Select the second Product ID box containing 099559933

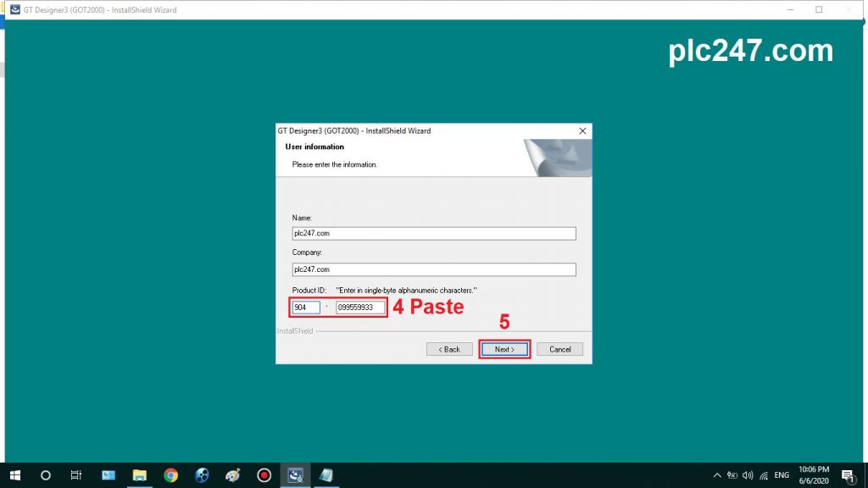(x=360, y=307)
